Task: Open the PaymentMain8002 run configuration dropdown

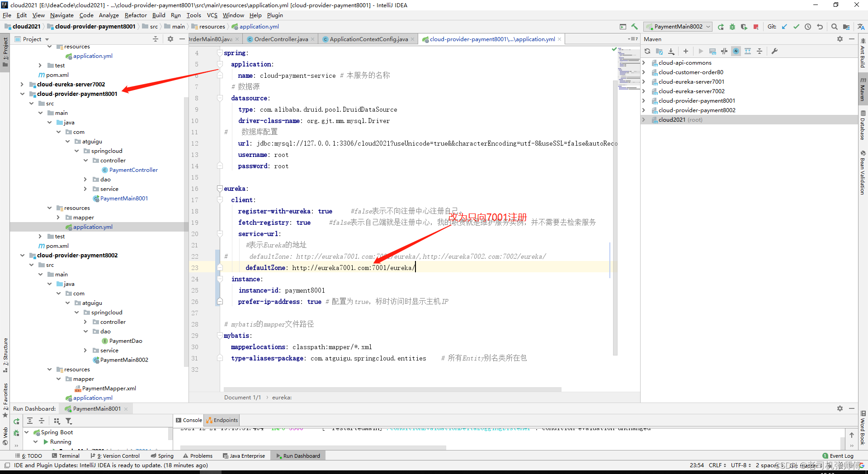Action: [x=678, y=27]
